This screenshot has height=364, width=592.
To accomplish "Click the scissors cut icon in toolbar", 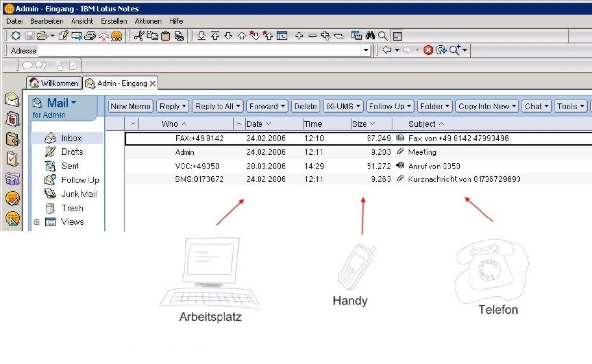I will [x=139, y=36].
